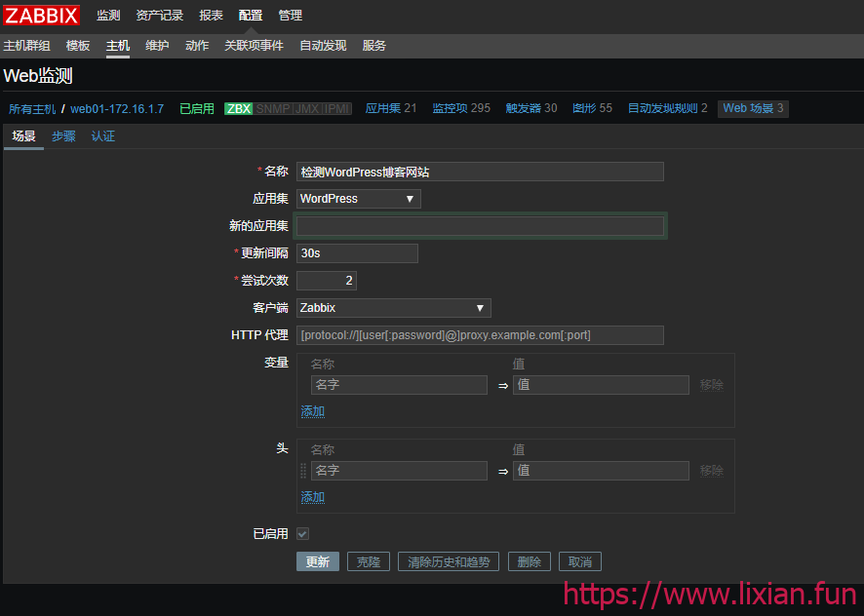
Task: Go to 主机群组 submenu
Action: pos(27,46)
